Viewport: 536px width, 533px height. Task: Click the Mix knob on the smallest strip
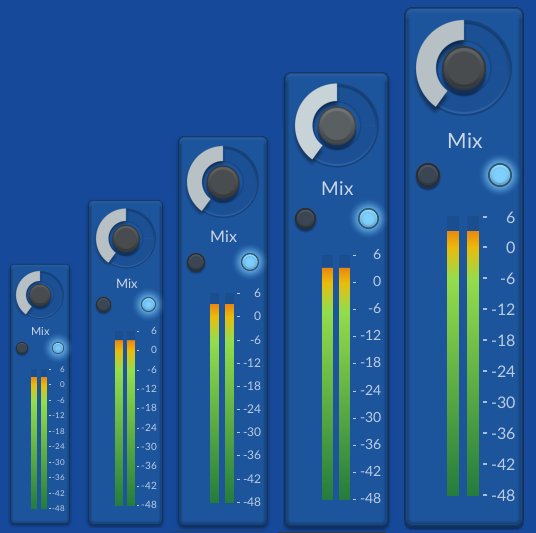click(x=40, y=295)
